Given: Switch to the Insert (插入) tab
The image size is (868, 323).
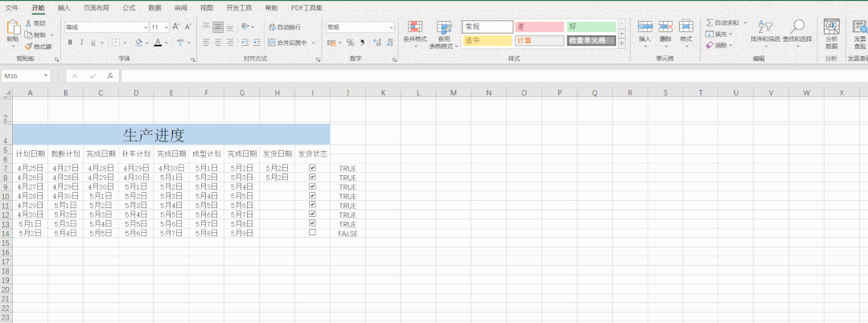Looking at the screenshot, I should [x=64, y=8].
